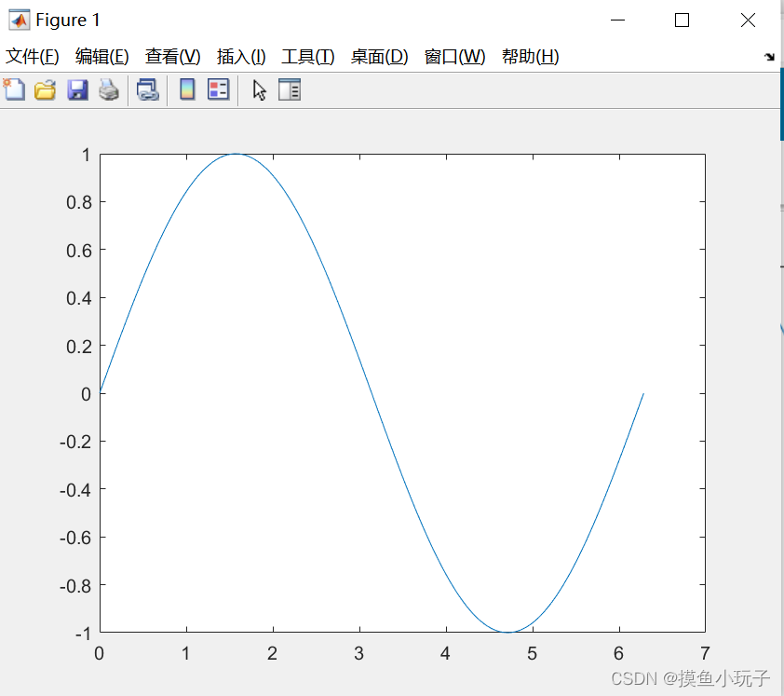This screenshot has height=696, width=784.
Task: Activate the edit plot arrow tool
Action: 260,90
